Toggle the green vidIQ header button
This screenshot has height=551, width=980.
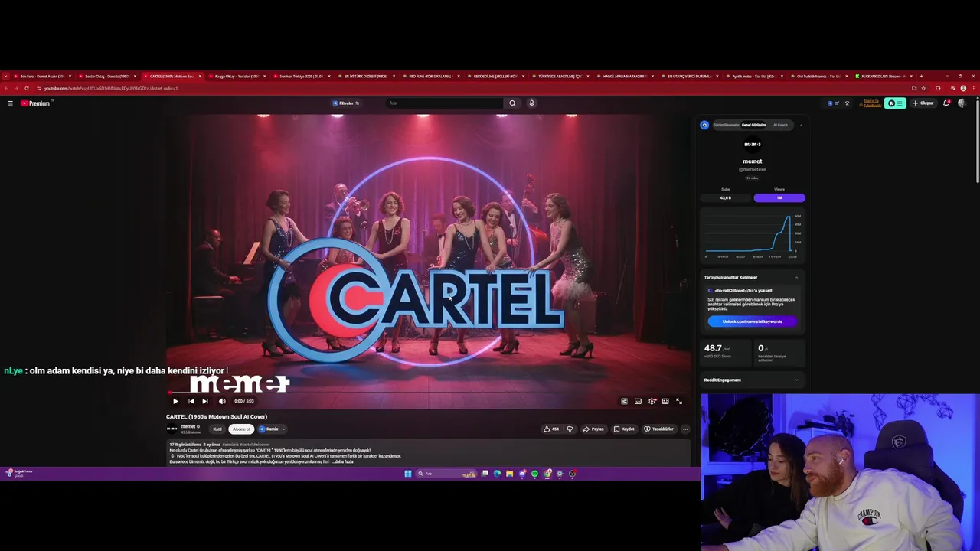coord(895,103)
